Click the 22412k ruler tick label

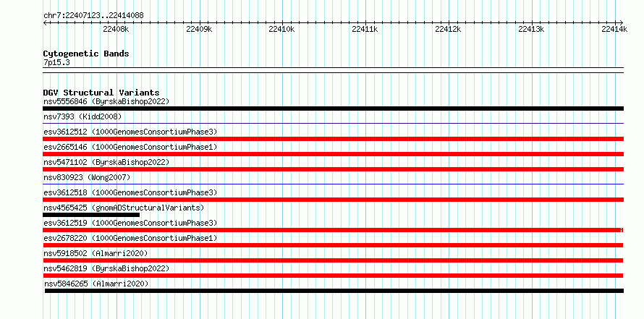(448, 29)
